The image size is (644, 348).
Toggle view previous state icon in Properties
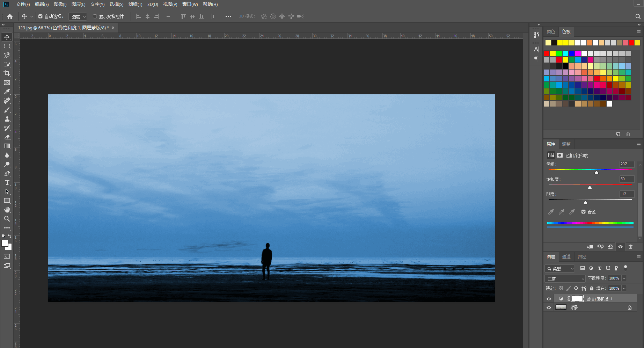point(600,247)
